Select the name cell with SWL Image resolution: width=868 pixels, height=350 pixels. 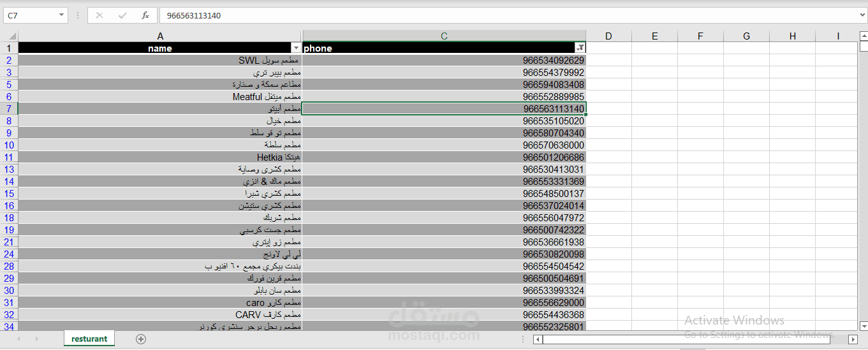pyautogui.click(x=160, y=61)
